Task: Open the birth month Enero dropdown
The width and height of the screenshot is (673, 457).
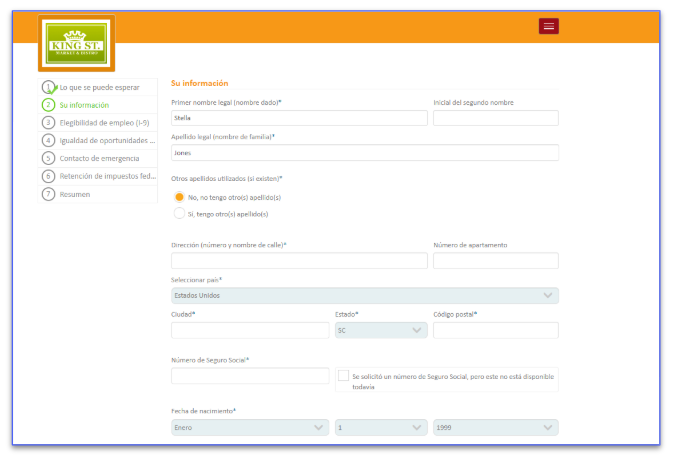Action: coord(249,427)
